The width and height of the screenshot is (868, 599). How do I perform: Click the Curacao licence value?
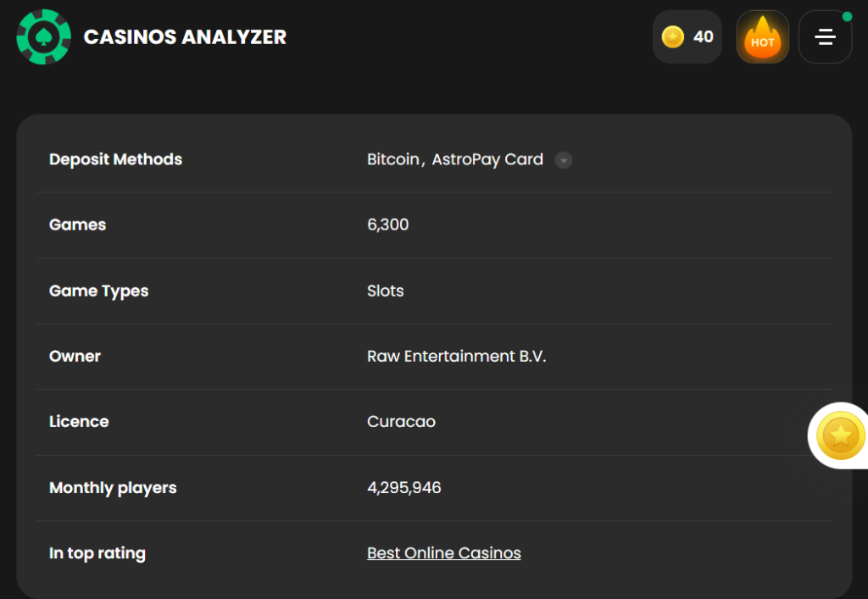coord(401,422)
